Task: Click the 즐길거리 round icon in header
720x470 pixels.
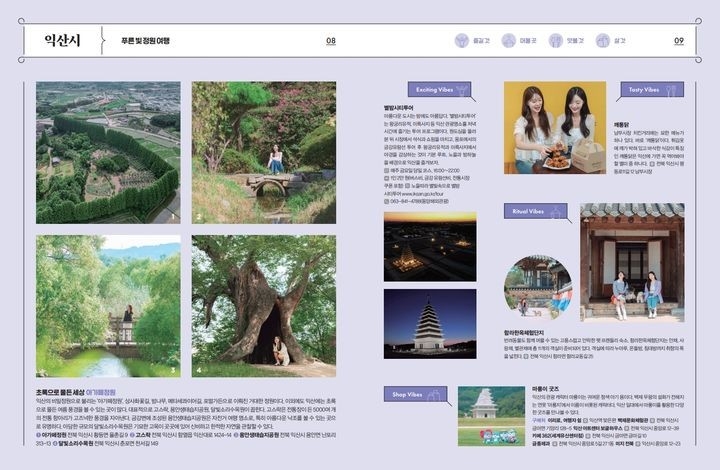Action: tap(462, 41)
